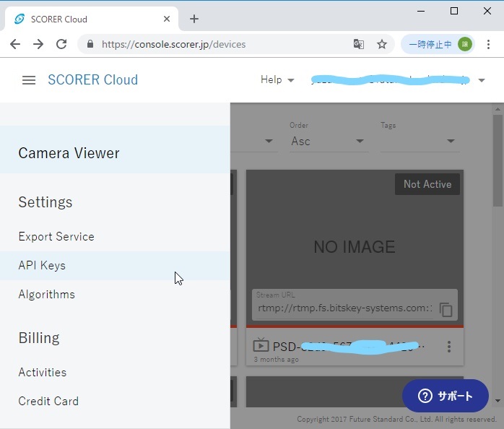Click the scrollbar down arrow
This screenshot has height=429, width=504.
click(498, 401)
